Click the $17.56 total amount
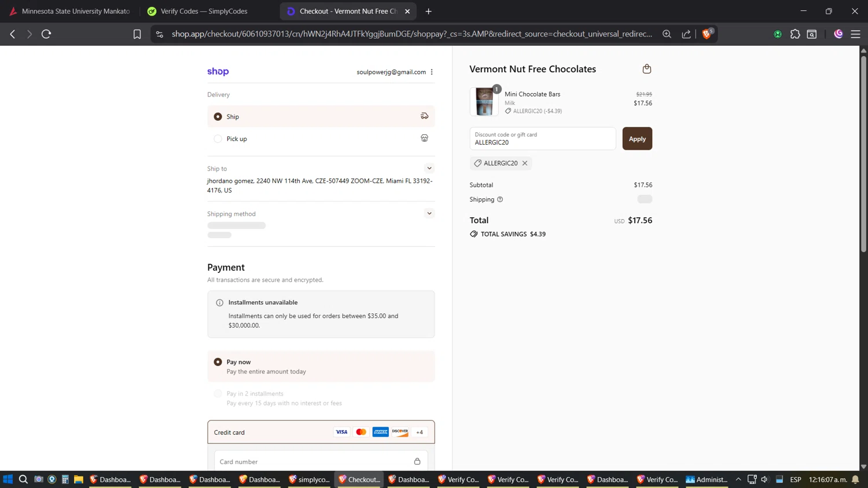Screen dimensions: 868x488 pos(640,220)
